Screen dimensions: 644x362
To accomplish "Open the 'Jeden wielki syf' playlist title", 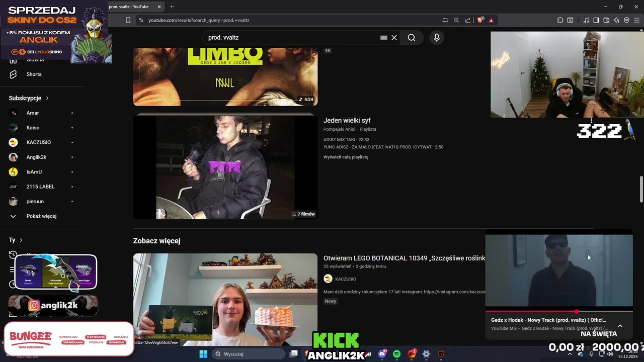I will pos(347,121).
